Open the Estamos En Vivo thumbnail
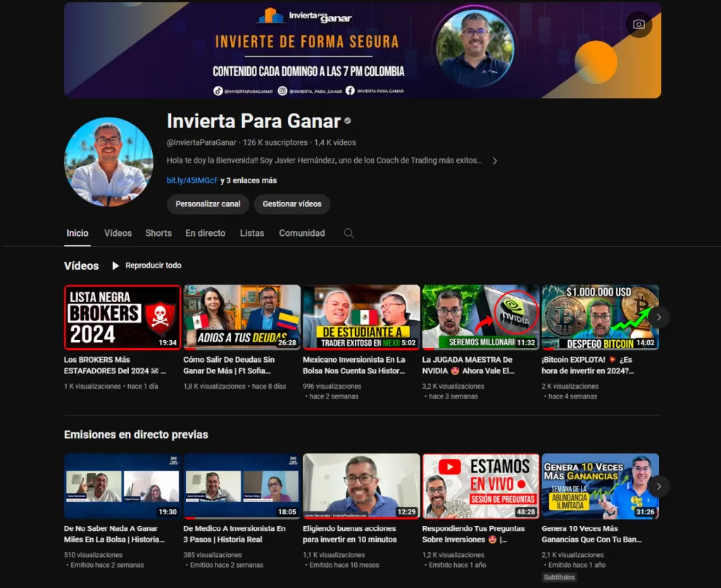The height and width of the screenshot is (588, 721). (x=481, y=487)
